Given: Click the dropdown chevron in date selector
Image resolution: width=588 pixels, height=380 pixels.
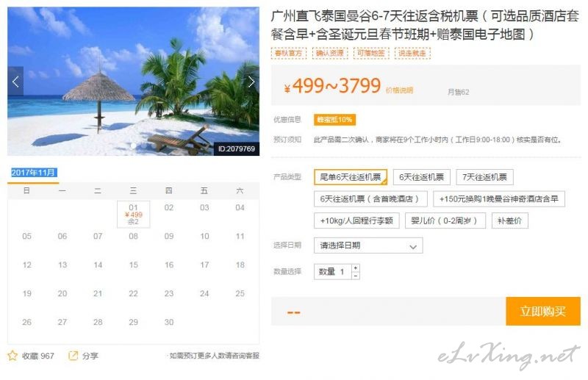Looking at the screenshot, I should pyautogui.click(x=413, y=246).
